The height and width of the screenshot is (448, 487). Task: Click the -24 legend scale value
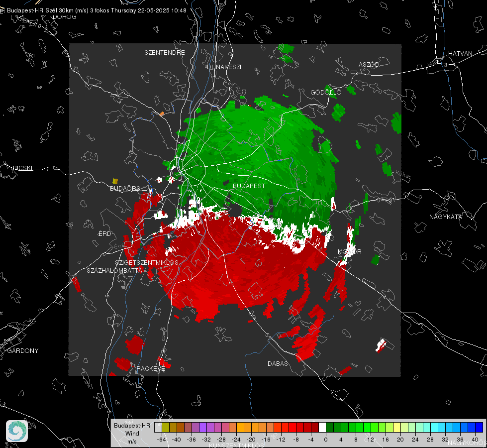tap(236, 440)
